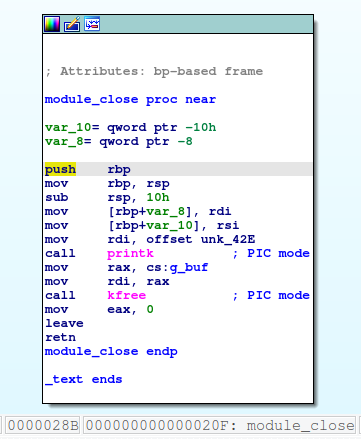361x439 pixels.
Task: Click the 'sub rsp, 10h' instruction
Action: coord(107,197)
